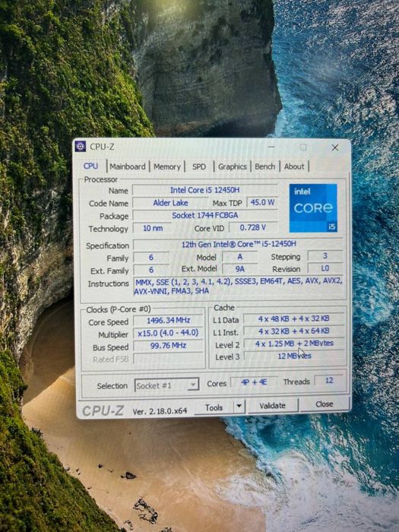Go to the Graphics tab
Viewport: 399px width, 532px height.
[233, 166]
